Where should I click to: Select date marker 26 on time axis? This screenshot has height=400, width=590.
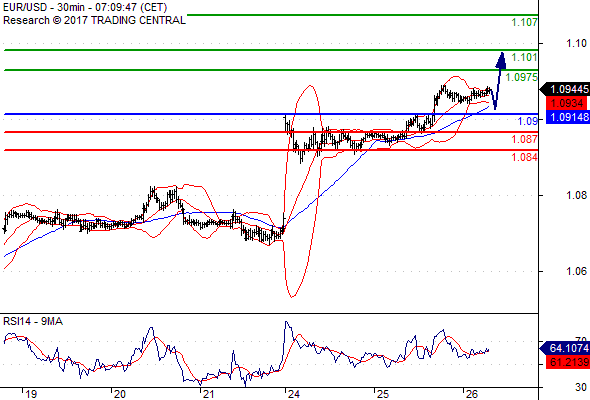471,394
